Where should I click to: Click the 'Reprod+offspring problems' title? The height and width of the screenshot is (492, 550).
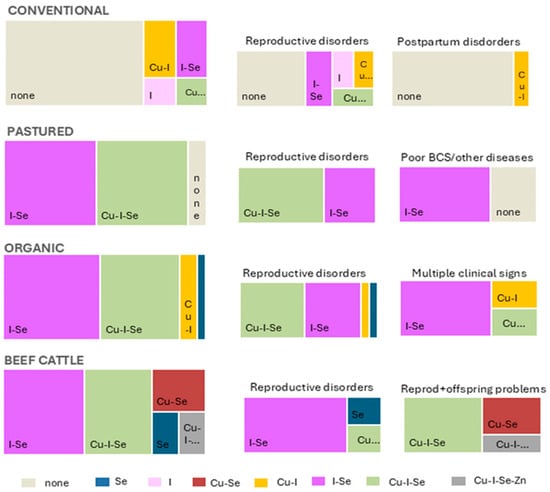click(x=473, y=389)
